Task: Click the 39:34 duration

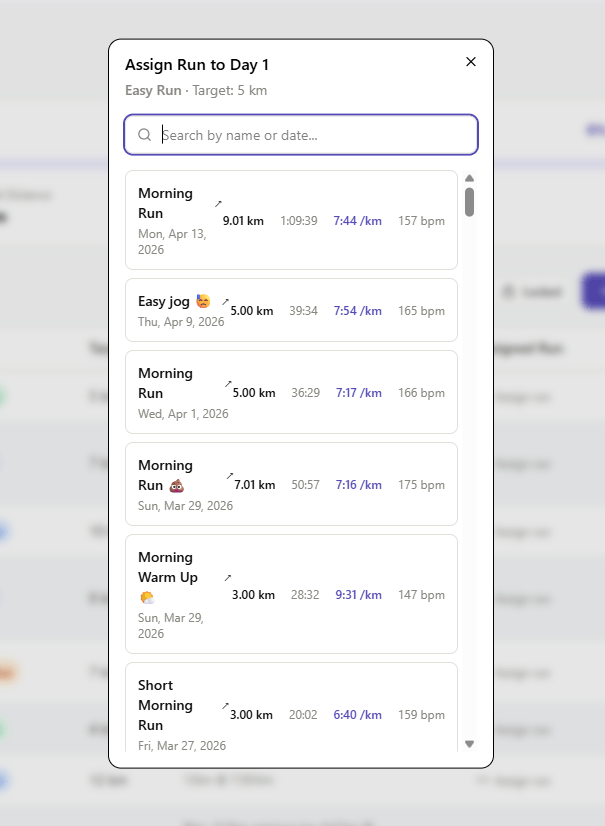Action: [x=304, y=311]
